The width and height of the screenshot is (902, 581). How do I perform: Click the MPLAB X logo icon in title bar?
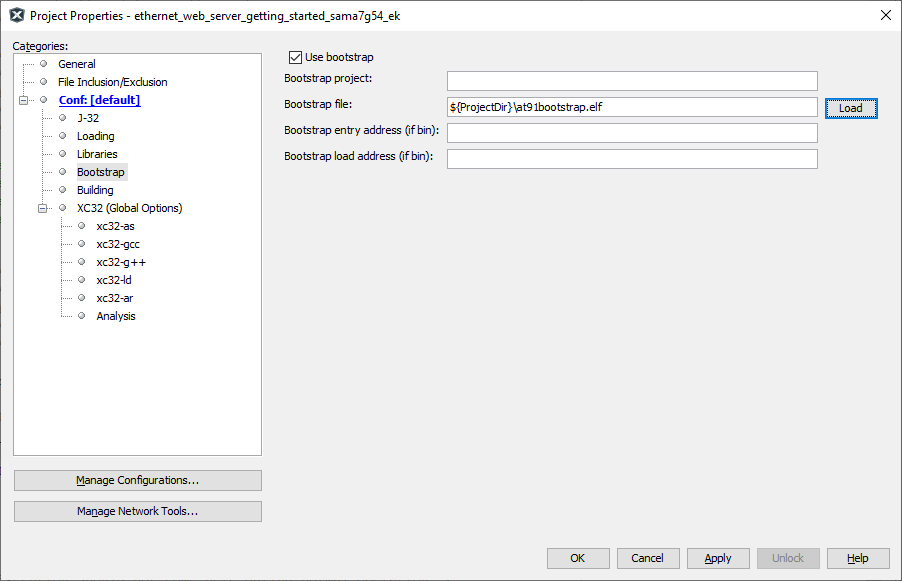click(x=17, y=16)
